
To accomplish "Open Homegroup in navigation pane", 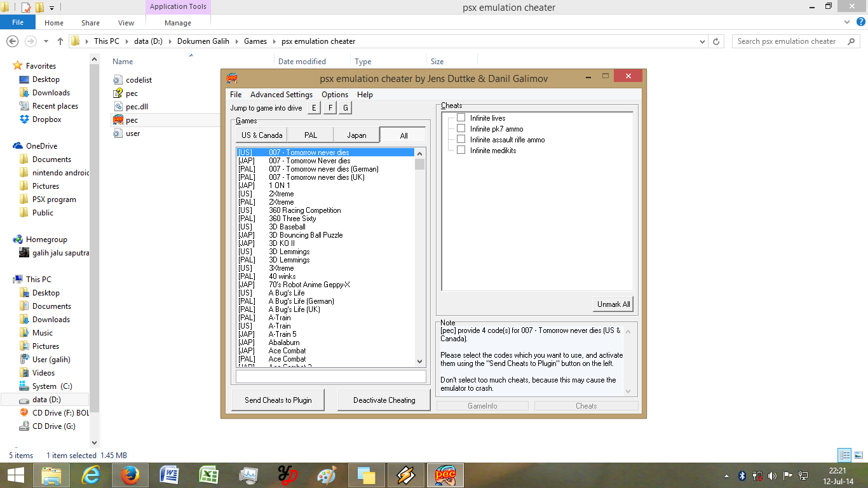I will point(46,240).
